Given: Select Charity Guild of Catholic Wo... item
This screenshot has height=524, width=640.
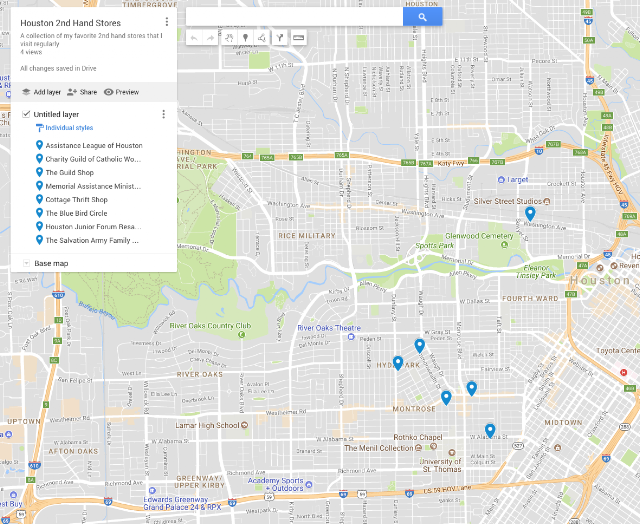Looking at the screenshot, I should (93, 159).
